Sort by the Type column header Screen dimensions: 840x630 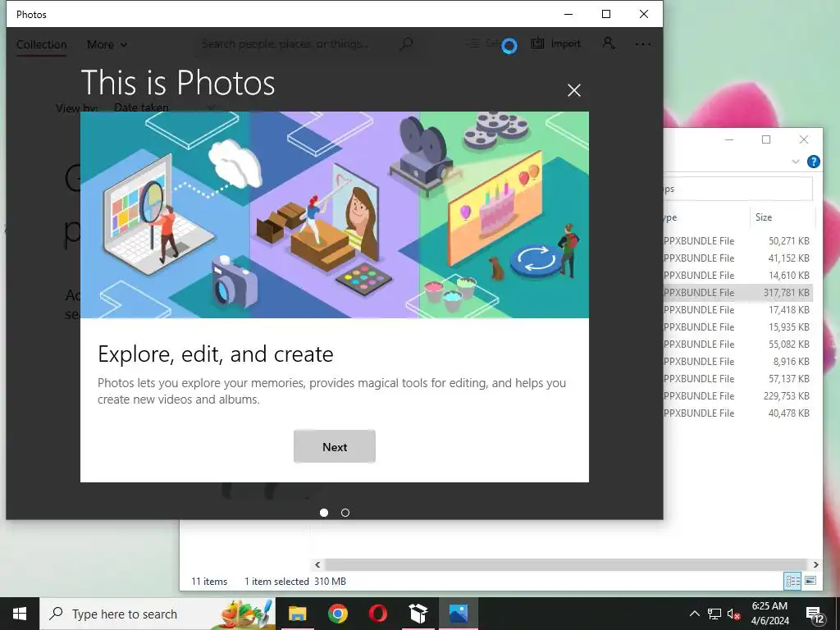point(705,217)
